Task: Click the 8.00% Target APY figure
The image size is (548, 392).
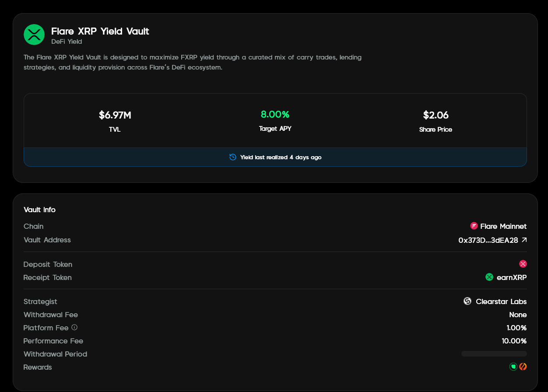Action: (x=275, y=115)
